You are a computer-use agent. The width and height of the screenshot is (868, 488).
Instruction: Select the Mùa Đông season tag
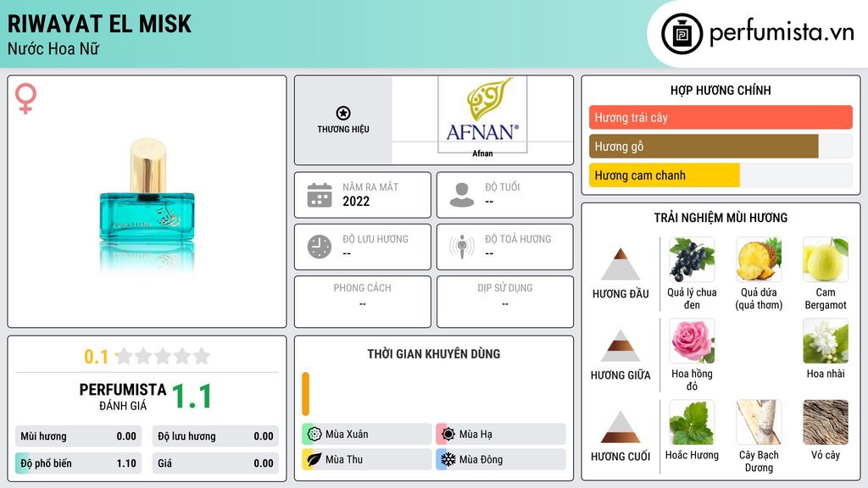500,459
